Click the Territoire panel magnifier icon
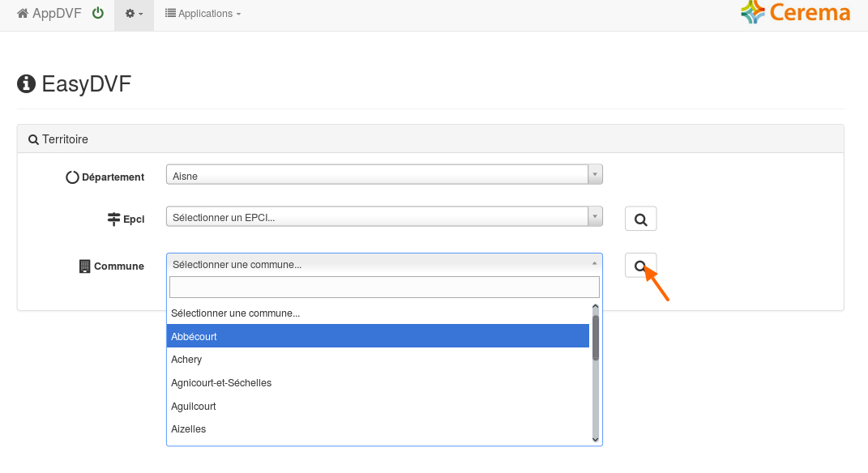This screenshot has width=868, height=473. coord(33,139)
